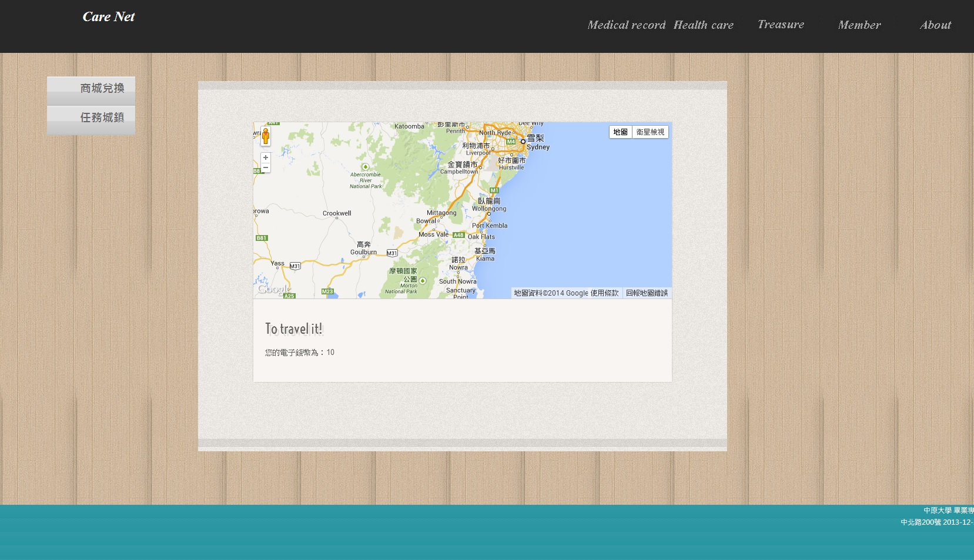Click the Care Net site logo
The height and width of the screenshot is (560, 974).
coord(109,17)
